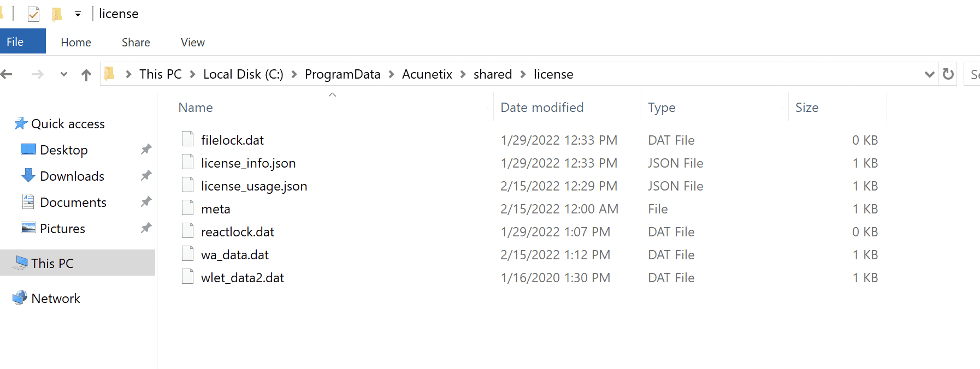Go up one folder level arrow
The image size is (980, 369).
coord(86,75)
